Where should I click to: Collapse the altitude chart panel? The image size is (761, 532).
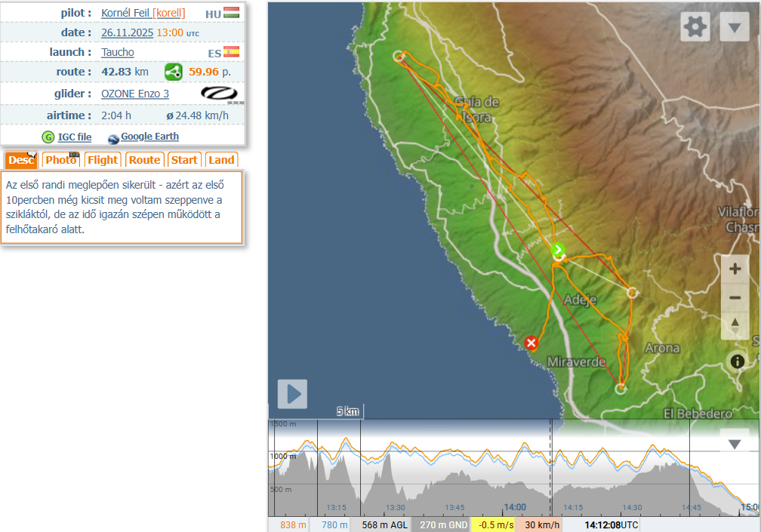click(734, 444)
